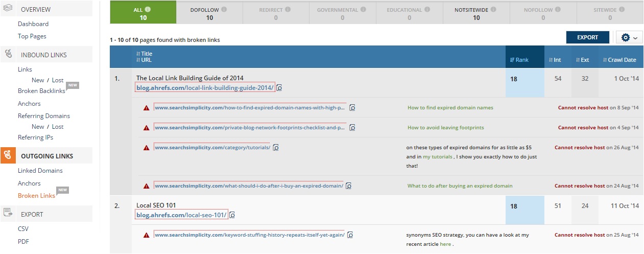
Task: Sort table by Crawl Date
Action: (x=619, y=60)
